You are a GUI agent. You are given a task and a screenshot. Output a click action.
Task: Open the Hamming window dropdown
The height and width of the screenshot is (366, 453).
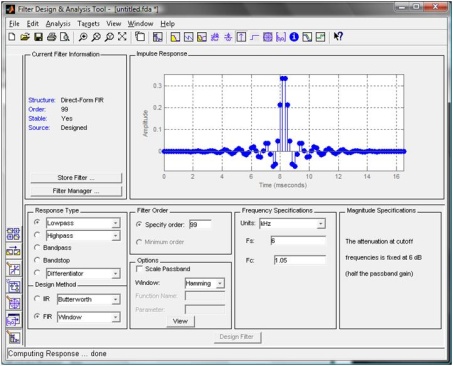click(205, 283)
